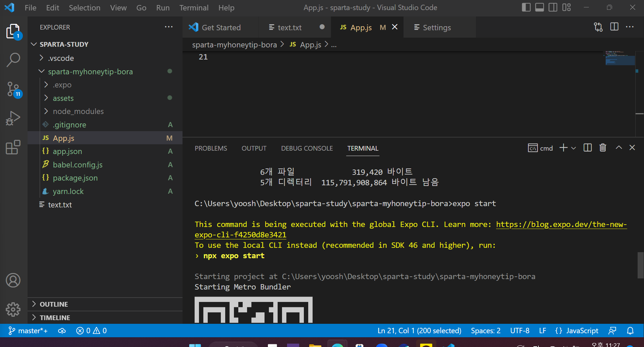Open the File menu

[31, 8]
